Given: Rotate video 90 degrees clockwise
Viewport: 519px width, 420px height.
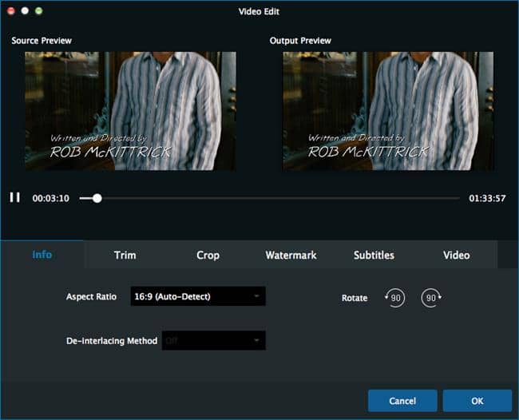Looking at the screenshot, I should (x=431, y=298).
